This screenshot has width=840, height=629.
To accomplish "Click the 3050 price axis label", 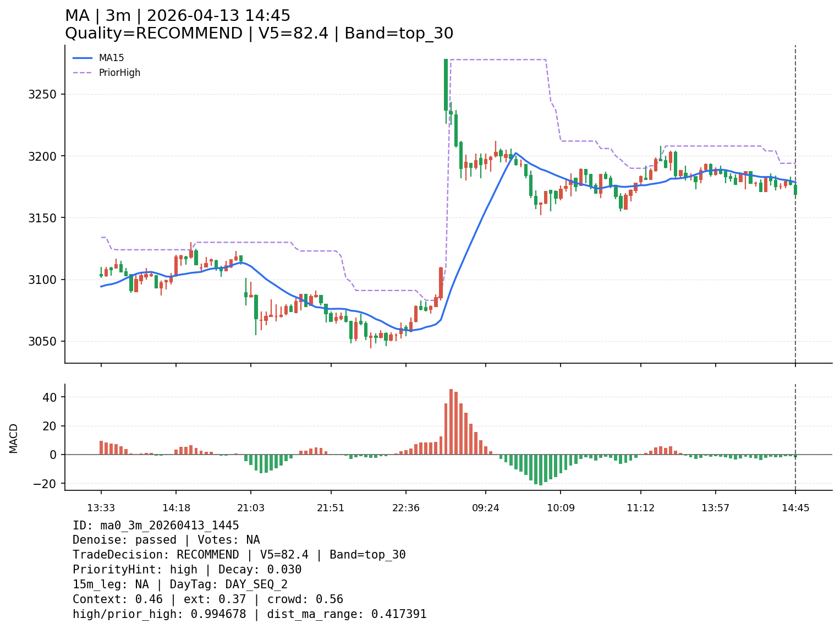I will pos(42,341).
